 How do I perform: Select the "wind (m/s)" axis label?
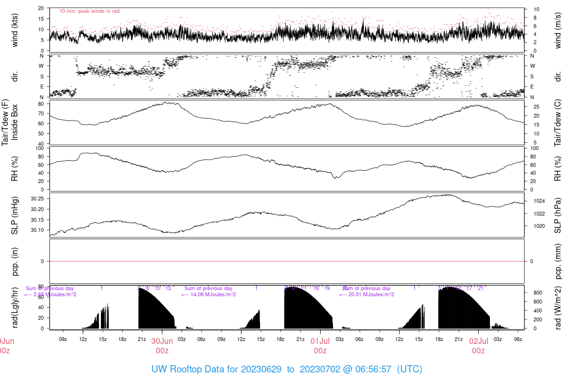pos(558,30)
